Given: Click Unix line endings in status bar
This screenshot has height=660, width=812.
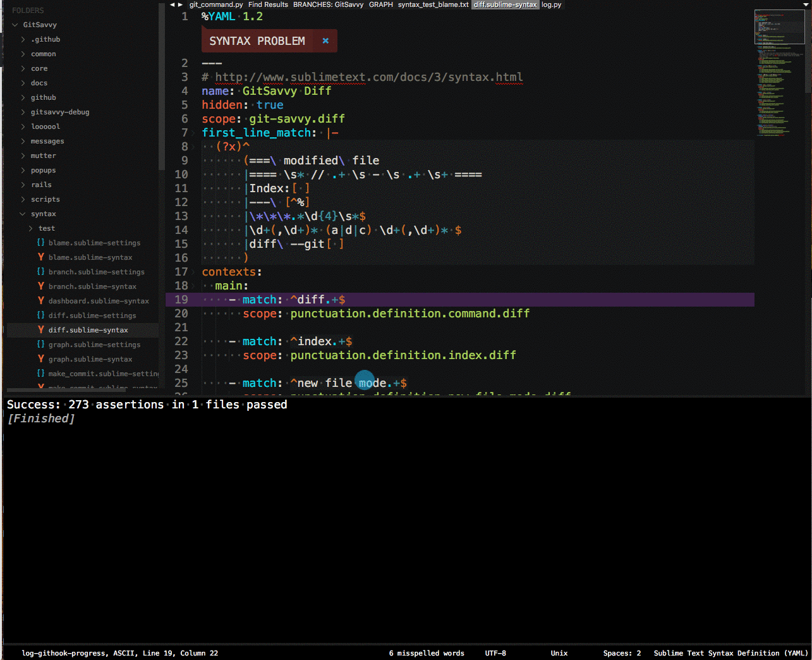Looking at the screenshot, I should 559,653.
